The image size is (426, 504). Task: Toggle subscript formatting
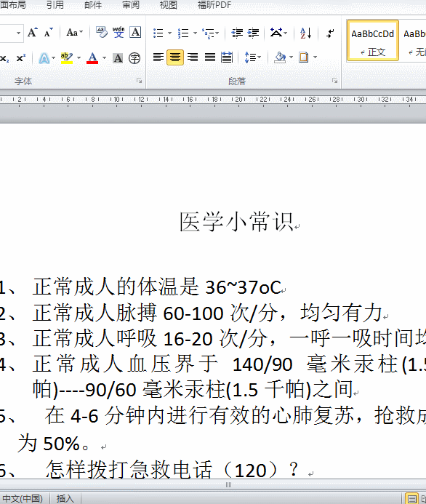coord(4,58)
